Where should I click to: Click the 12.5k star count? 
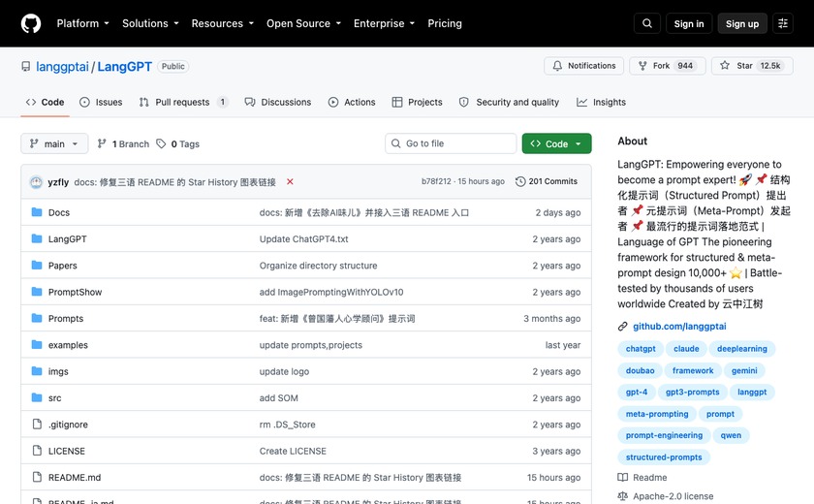click(x=770, y=66)
